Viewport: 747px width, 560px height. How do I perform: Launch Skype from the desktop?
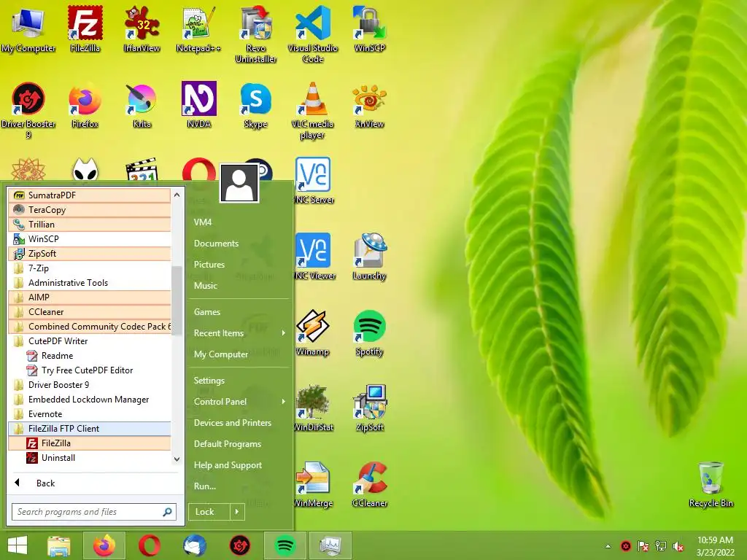point(256,105)
